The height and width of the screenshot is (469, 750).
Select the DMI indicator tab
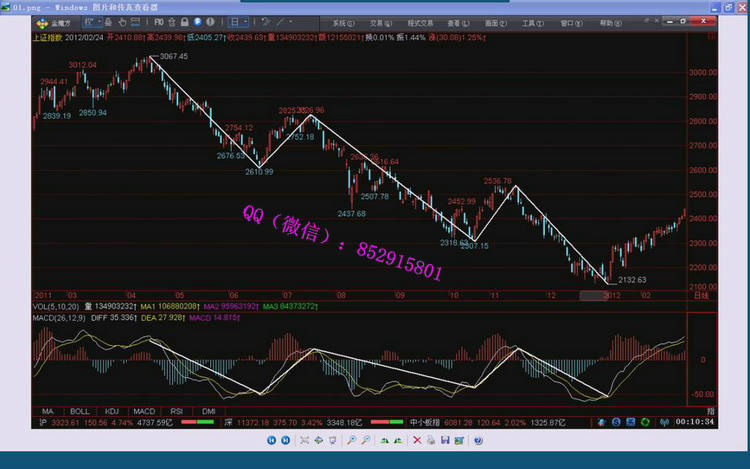click(x=209, y=411)
